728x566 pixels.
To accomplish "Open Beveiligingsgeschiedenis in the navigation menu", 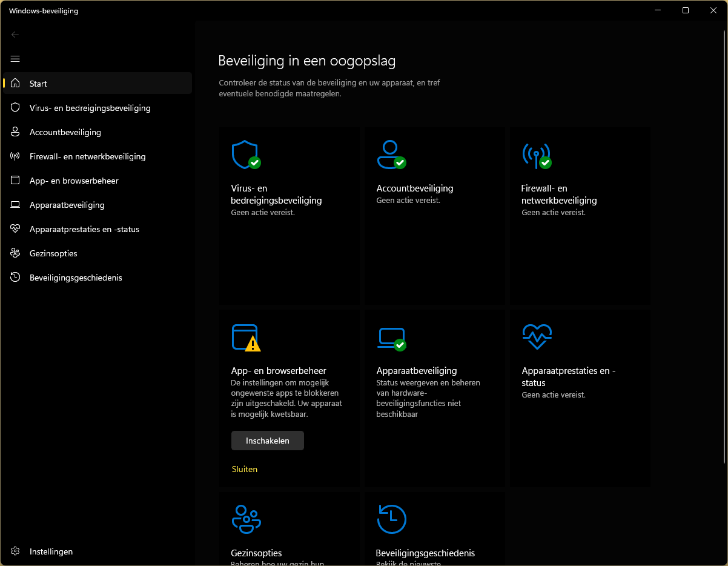I will (x=98, y=278).
